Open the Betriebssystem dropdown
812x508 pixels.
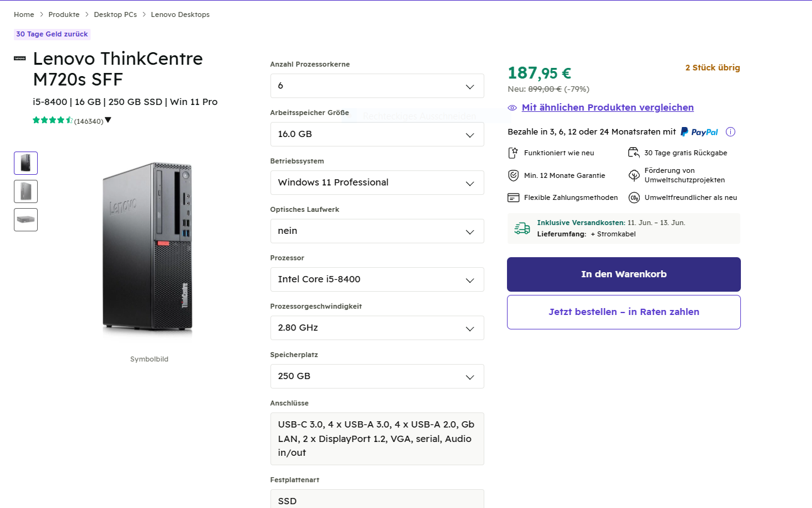click(377, 183)
